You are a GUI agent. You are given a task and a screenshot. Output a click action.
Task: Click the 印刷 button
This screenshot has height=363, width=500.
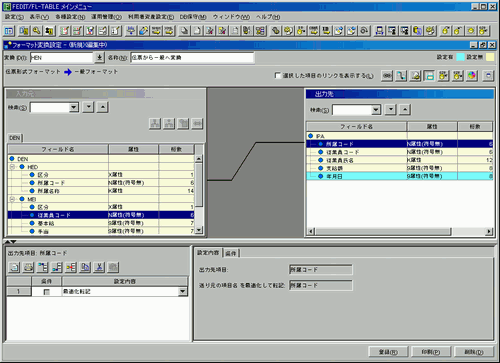431,352
